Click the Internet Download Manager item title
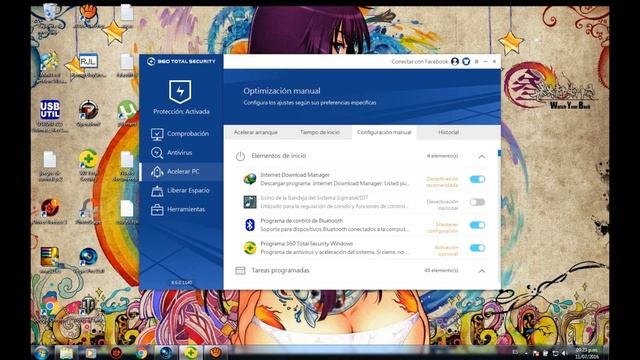Screen dimensions: 640x360 point(295,175)
